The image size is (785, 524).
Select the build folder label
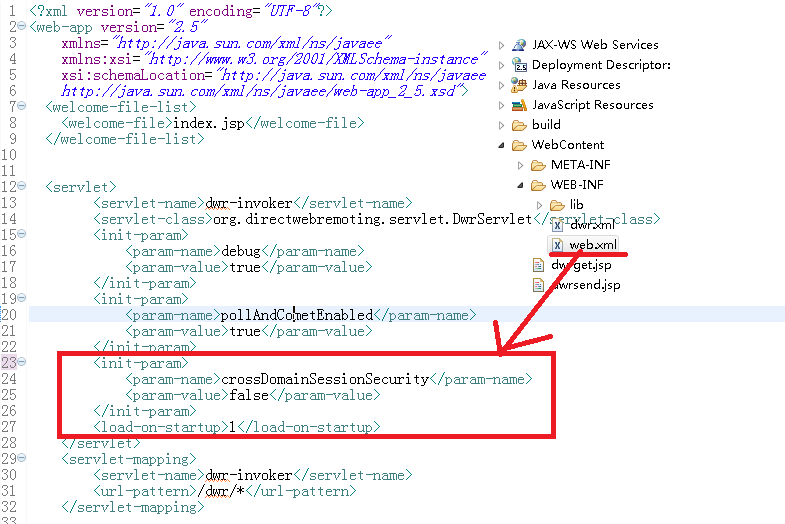[546, 125]
